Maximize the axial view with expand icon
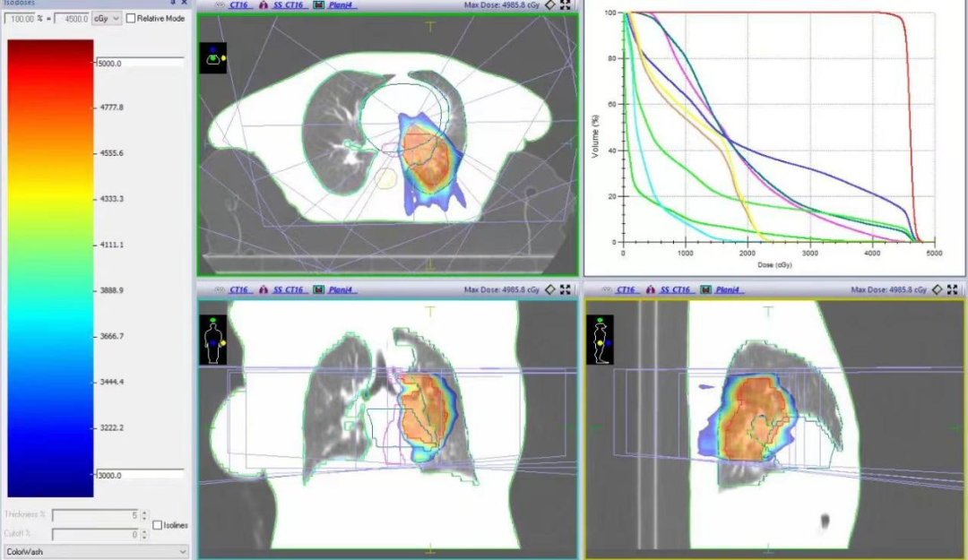The image size is (968, 560). coord(566,5)
